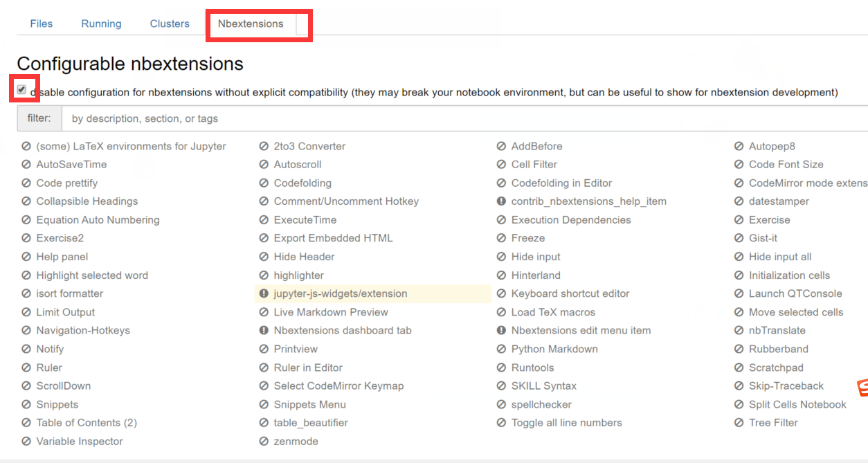Open the Python Markdown extension
The image size is (868, 463).
[554, 349]
